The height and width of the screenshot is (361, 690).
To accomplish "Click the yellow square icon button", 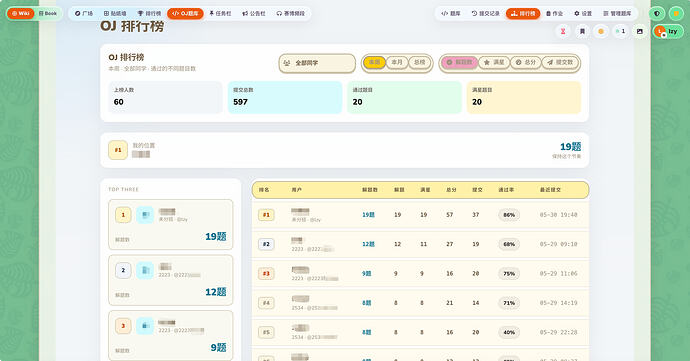I will click(676, 14).
